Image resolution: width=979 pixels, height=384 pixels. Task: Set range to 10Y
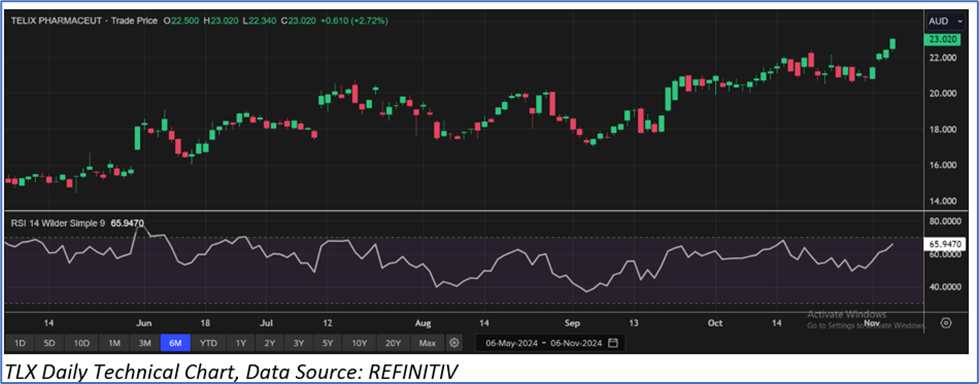click(360, 343)
